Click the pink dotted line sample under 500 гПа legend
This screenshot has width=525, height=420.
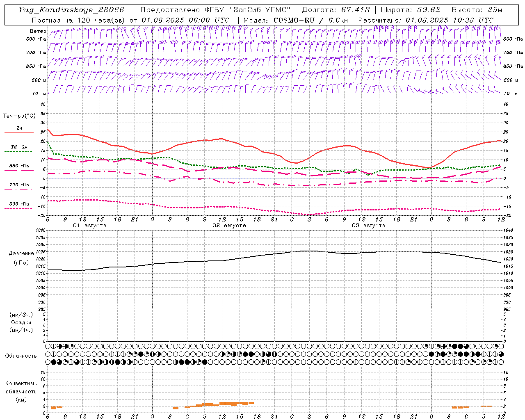click(x=18, y=208)
